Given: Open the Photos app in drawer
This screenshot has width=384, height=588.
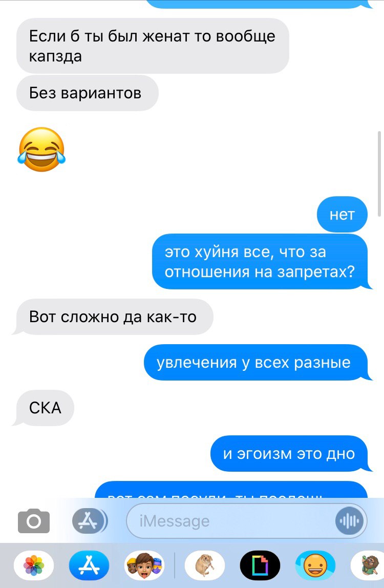Looking at the screenshot, I should pos(34,565).
